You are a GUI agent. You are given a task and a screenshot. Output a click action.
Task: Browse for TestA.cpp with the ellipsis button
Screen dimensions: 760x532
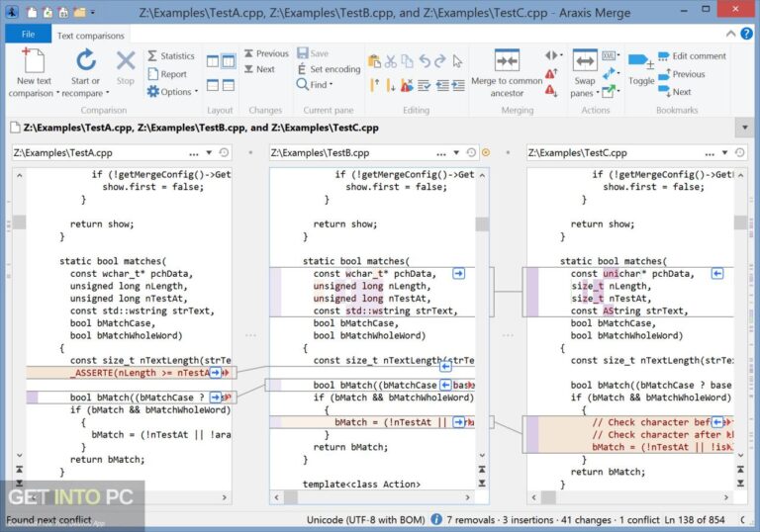click(x=193, y=153)
